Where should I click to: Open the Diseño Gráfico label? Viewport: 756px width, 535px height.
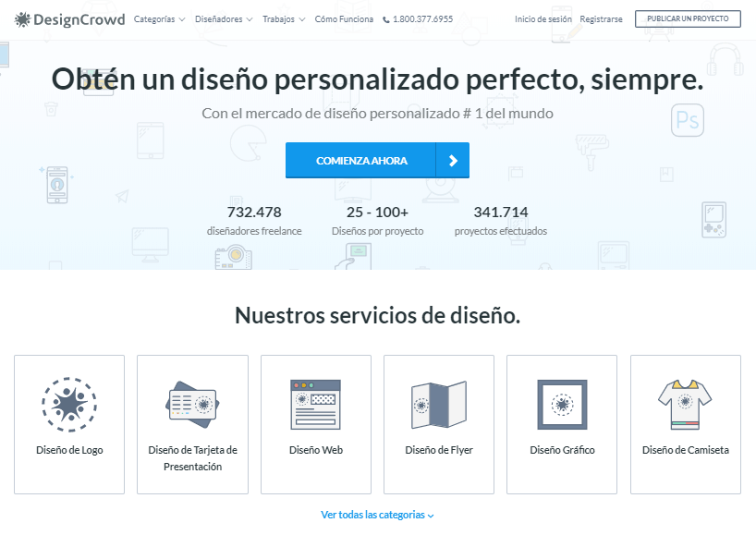pyautogui.click(x=562, y=450)
